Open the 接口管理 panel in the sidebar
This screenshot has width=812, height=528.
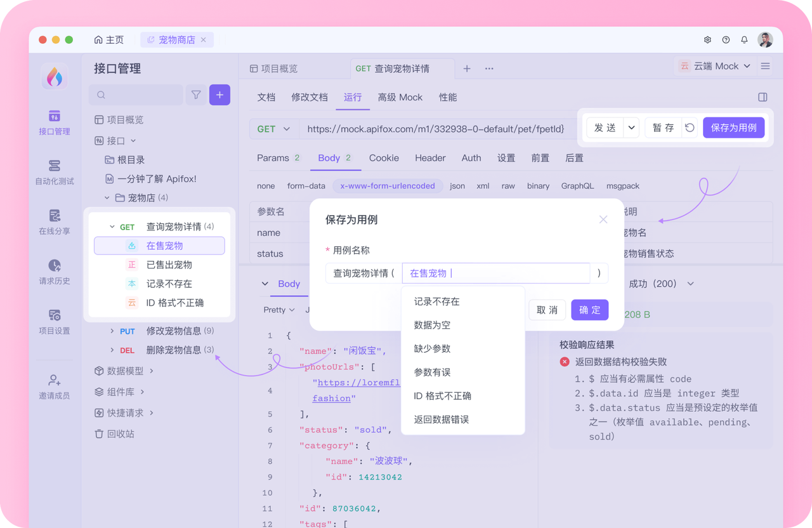coord(54,124)
